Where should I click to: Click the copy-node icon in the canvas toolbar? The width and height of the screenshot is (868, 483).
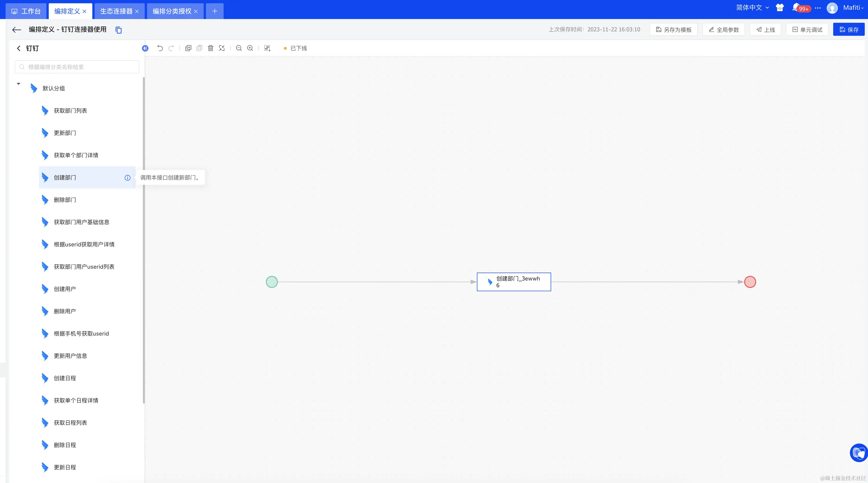click(x=188, y=48)
